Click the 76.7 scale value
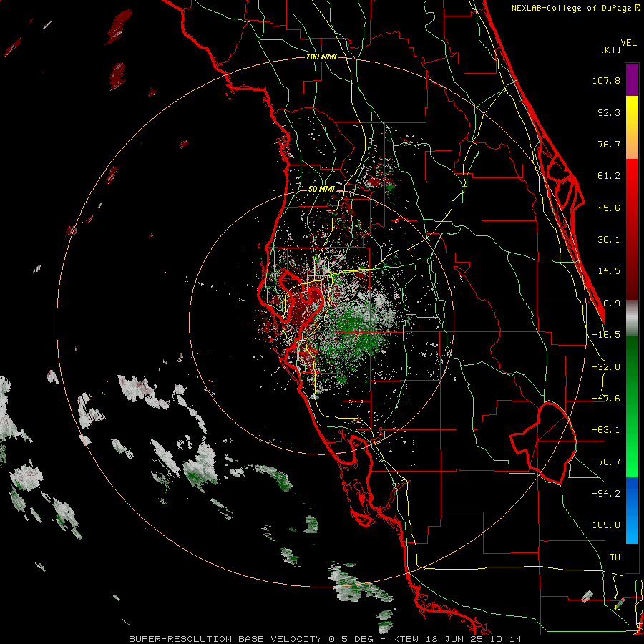Screen dimensions: 644x644 [609, 144]
